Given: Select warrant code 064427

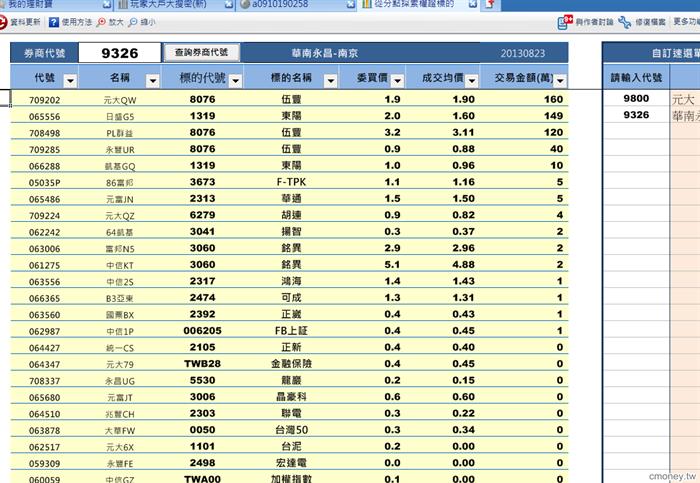Looking at the screenshot, I should (x=44, y=348).
